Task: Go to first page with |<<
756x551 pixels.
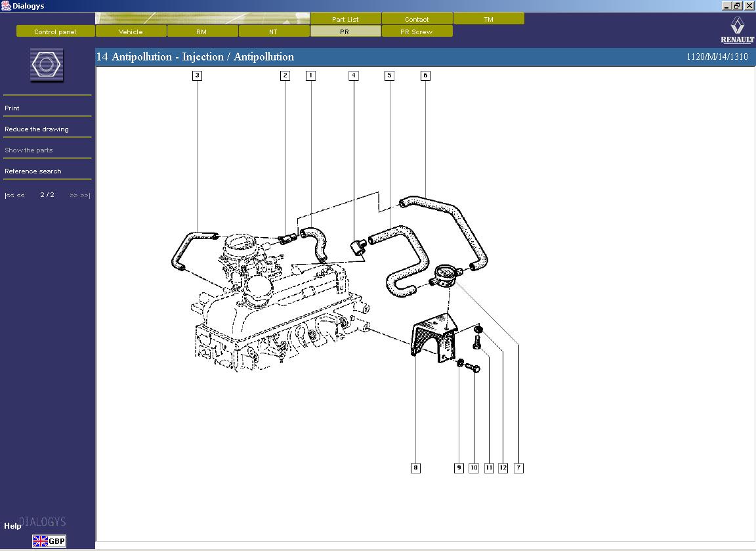Action: tap(9, 196)
